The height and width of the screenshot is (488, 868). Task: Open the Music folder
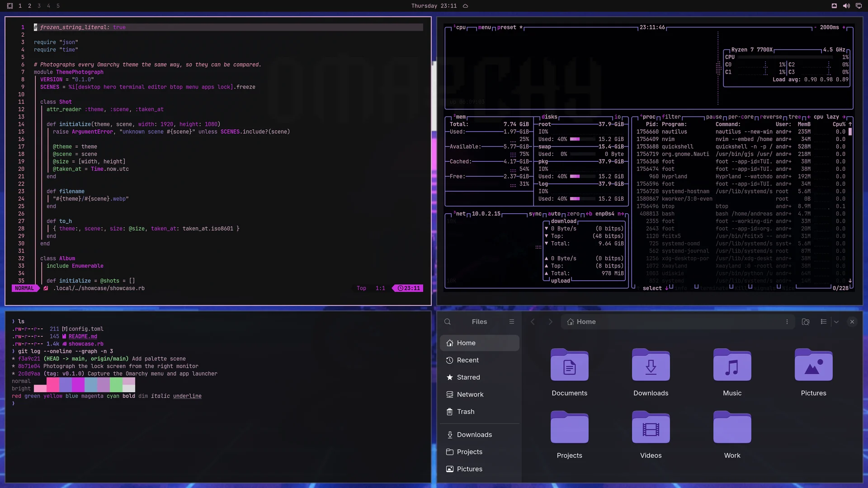(732, 373)
